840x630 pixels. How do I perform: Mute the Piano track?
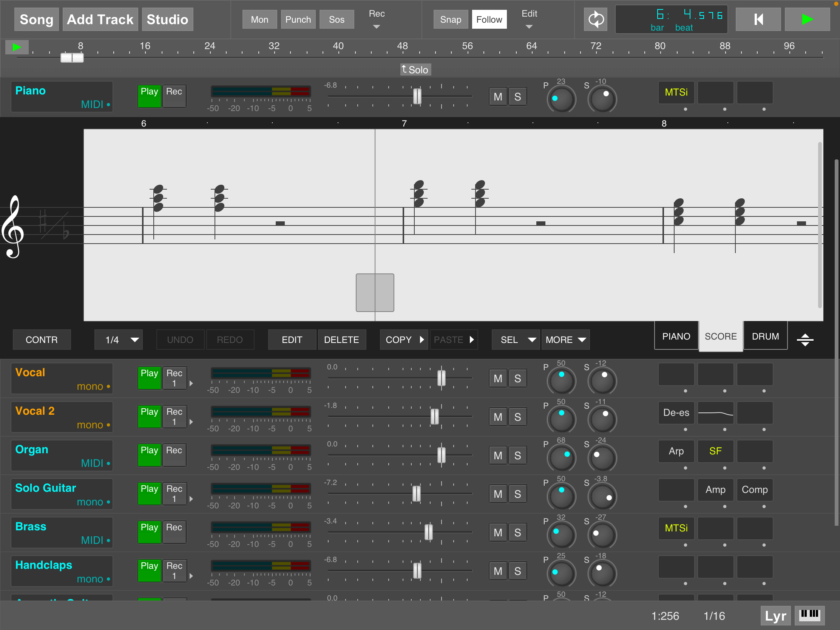(x=498, y=97)
